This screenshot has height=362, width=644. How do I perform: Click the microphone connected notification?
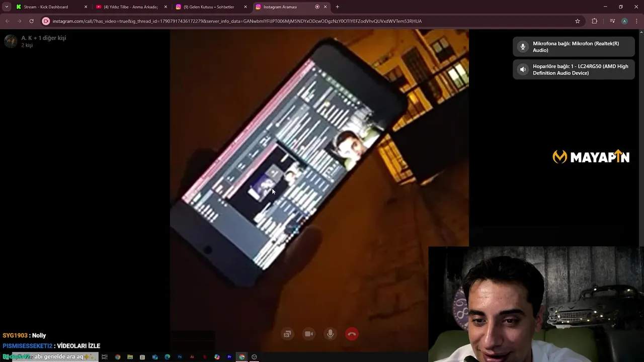click(x=574, y=47)
